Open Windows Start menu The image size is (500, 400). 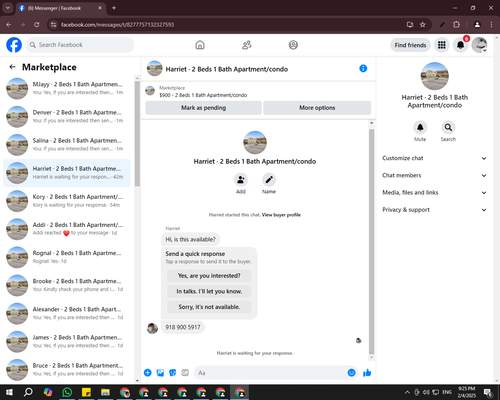[9, 392]
